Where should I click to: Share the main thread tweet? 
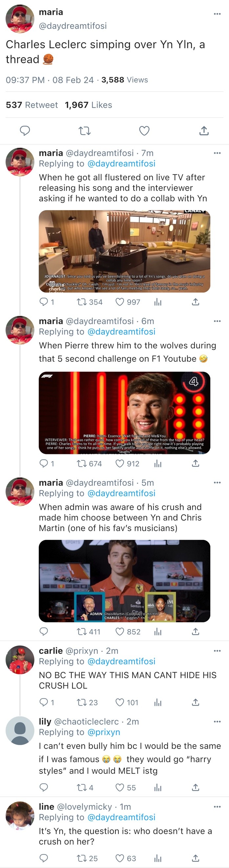tap(204, 130)
